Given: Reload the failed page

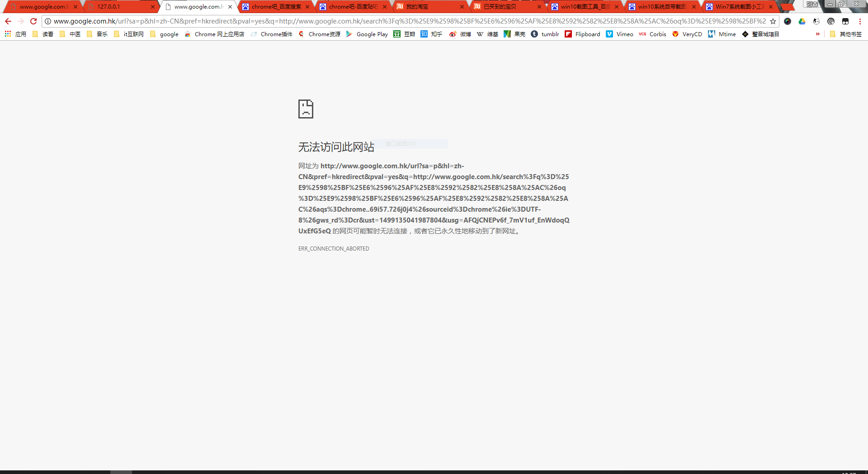Looking at the screenshot, I should 33,21.
